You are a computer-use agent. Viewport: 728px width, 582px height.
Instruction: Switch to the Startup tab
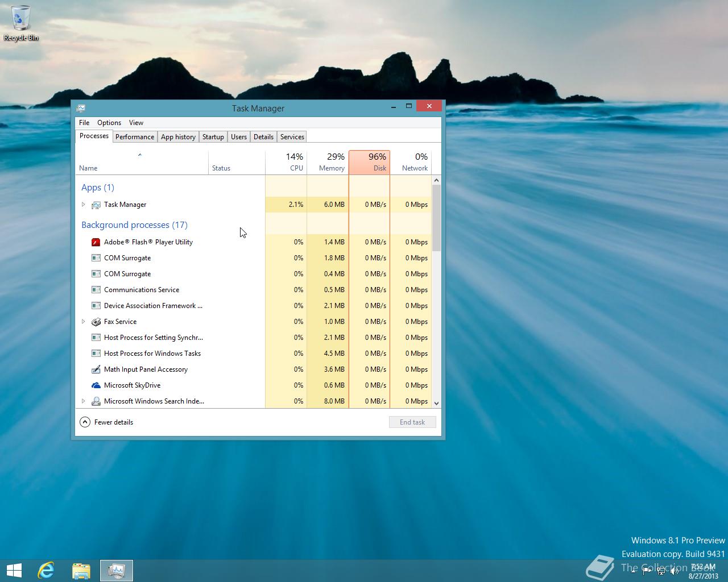[x=213, y=137]
